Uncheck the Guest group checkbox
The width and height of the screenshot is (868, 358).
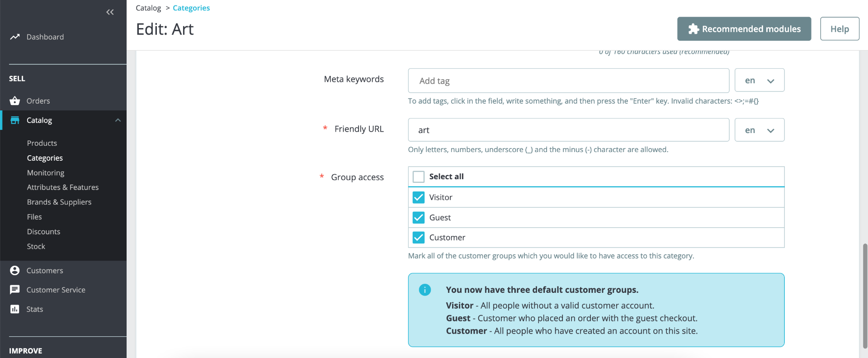419,218
